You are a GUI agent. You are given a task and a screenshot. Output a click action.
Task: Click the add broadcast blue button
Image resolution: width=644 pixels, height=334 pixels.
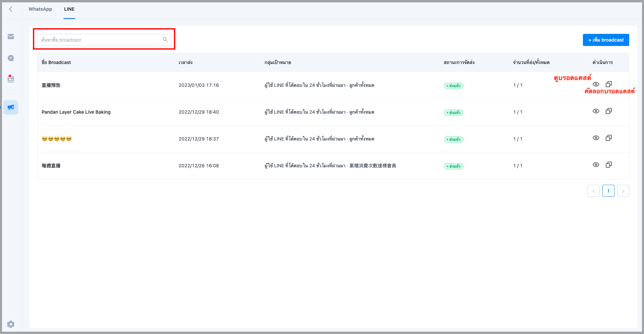tap(606, 40)
